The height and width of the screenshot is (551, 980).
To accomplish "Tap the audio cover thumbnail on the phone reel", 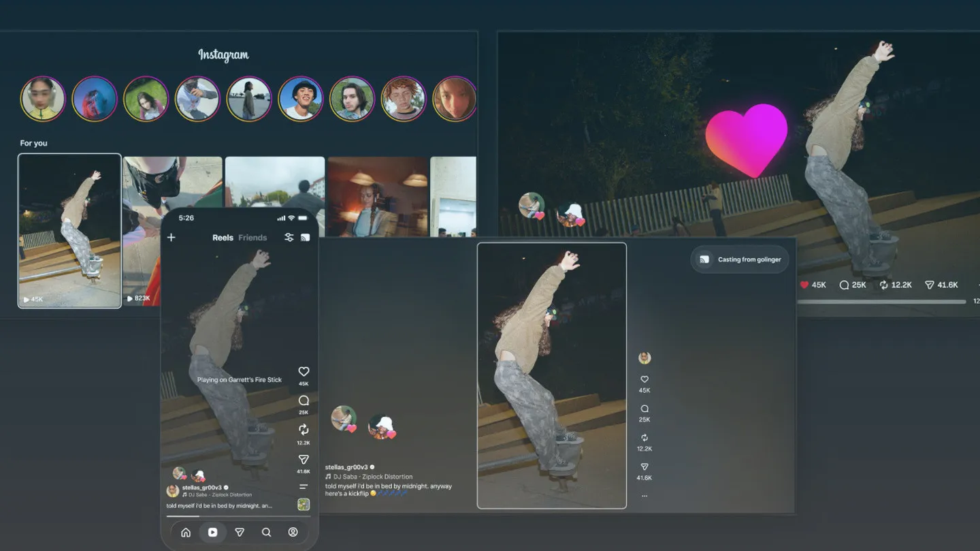I will tap(304, 505).
